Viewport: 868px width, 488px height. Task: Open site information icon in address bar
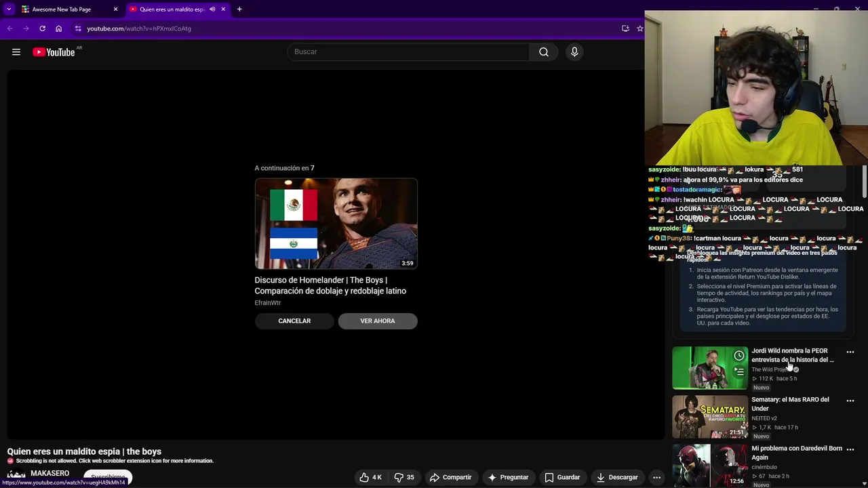point(78,28)
